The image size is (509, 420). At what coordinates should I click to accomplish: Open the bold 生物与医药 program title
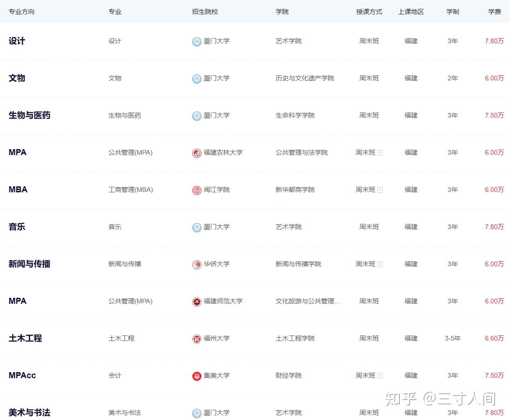tap(30, 115)
